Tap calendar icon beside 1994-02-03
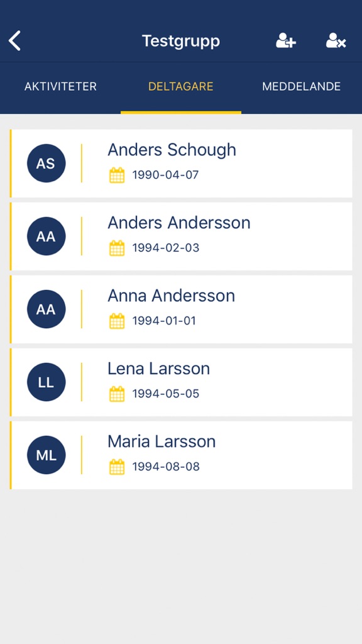Image resolution: width=362 pixels, height=644 pixels. point(117,248)
